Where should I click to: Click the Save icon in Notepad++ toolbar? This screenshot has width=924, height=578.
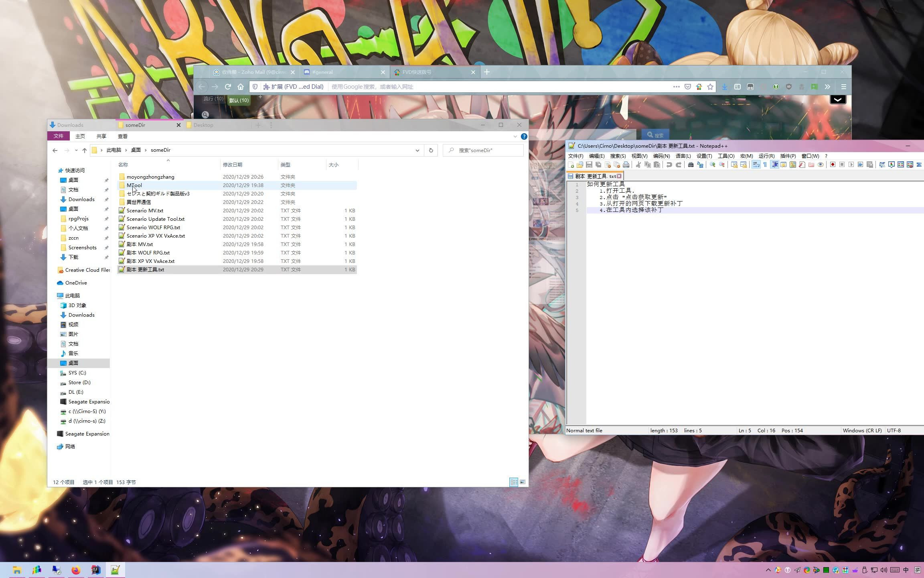(x=589, y=165)
